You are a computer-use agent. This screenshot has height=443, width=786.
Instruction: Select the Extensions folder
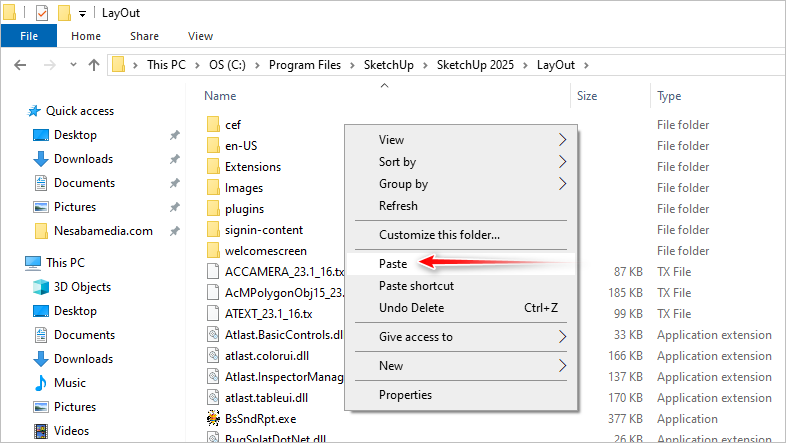(253, 167)
